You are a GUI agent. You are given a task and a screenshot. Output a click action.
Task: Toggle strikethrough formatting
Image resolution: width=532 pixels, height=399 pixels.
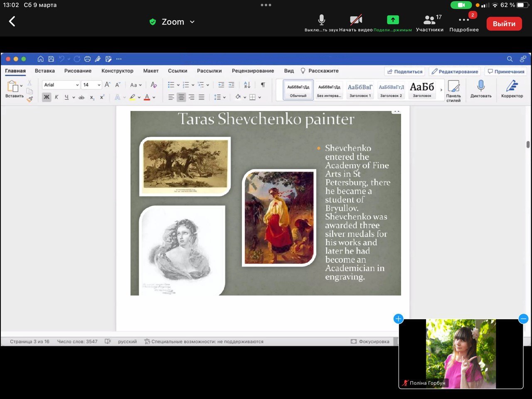81,97
